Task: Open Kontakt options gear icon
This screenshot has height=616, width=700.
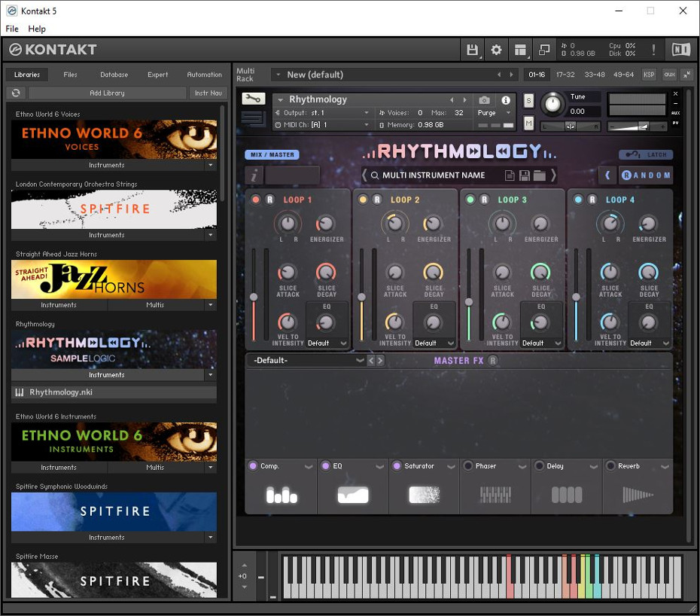Action: click(496, 50)
